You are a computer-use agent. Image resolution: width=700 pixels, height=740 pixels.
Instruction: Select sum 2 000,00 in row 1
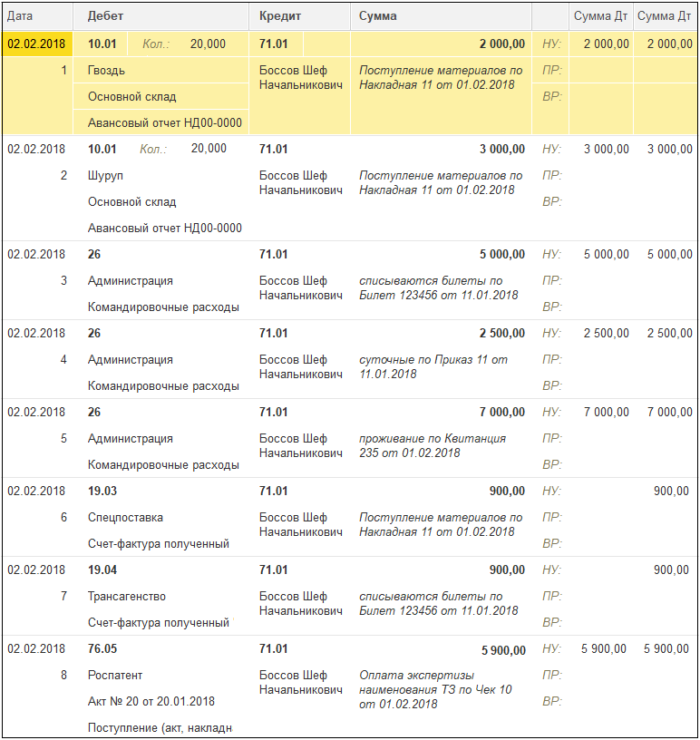pyautogui.click(x=502, y=44)
